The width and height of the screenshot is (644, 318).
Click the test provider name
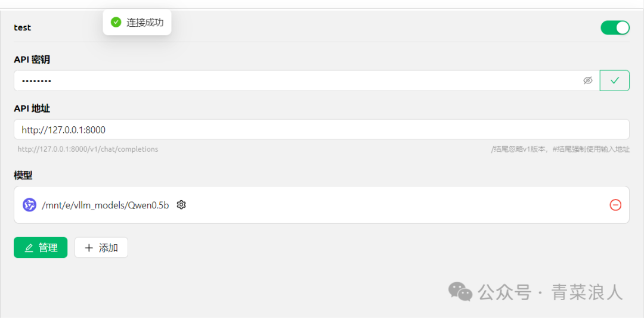[x=23, y=27]
